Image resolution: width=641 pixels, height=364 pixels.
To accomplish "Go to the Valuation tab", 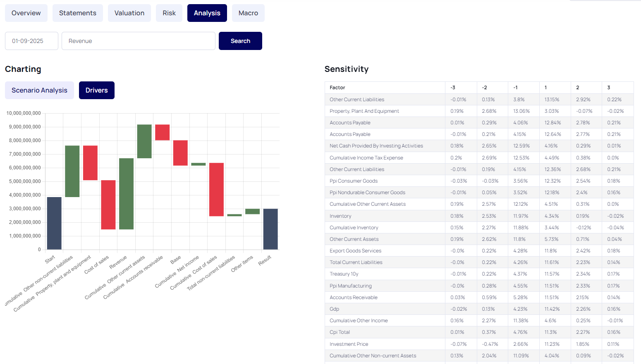I will coord(129,13).
